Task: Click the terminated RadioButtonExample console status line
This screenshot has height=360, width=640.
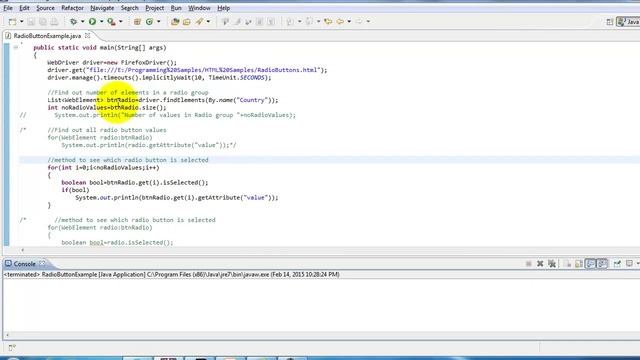Action: 171,275
